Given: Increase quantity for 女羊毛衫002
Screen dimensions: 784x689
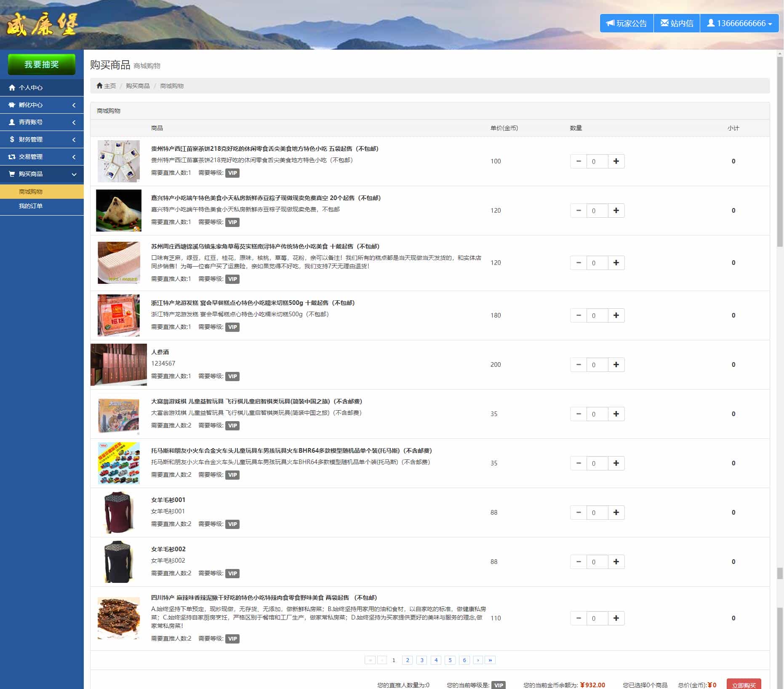Looking at the screenshot, I should pos(616,562).
